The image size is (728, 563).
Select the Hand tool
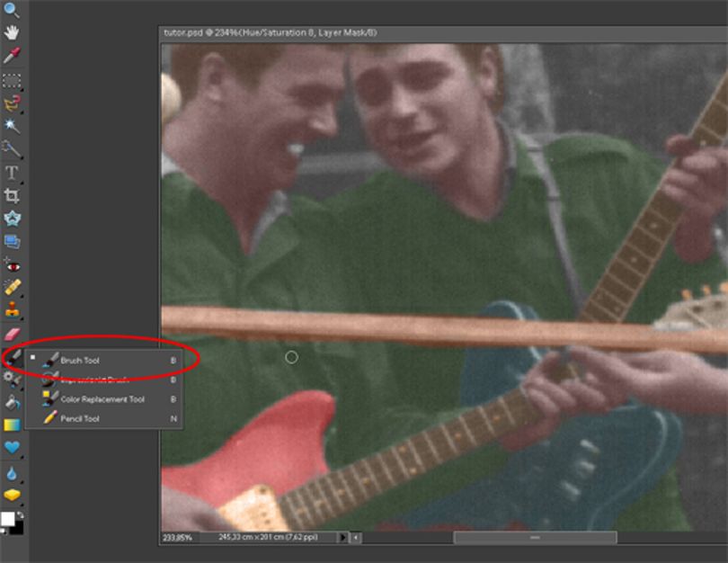(x=11, y=32)
